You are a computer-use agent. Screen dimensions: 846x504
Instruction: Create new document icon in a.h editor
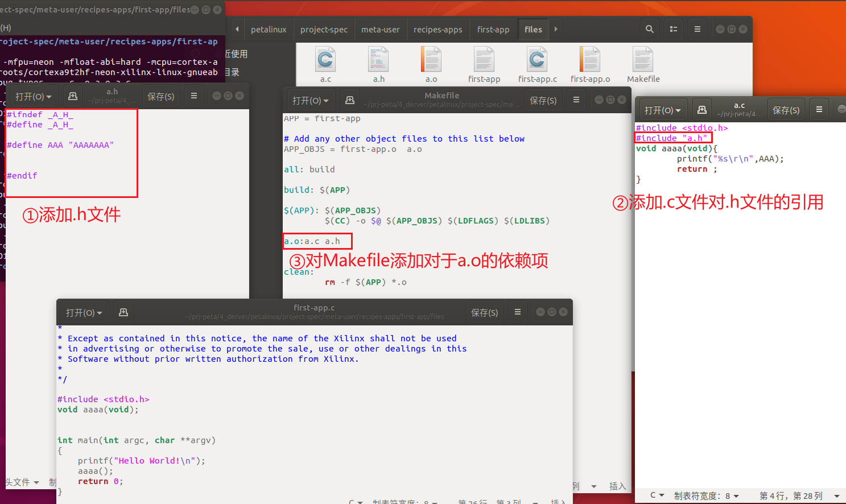pos(72,96)
